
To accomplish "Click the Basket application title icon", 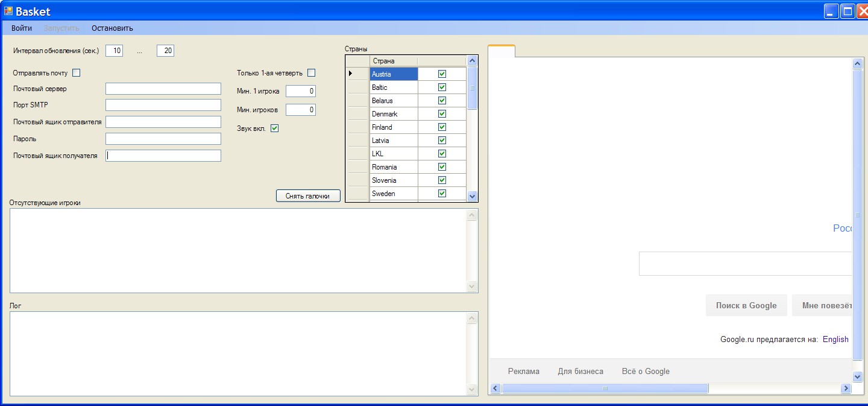I will coord(8,11).
